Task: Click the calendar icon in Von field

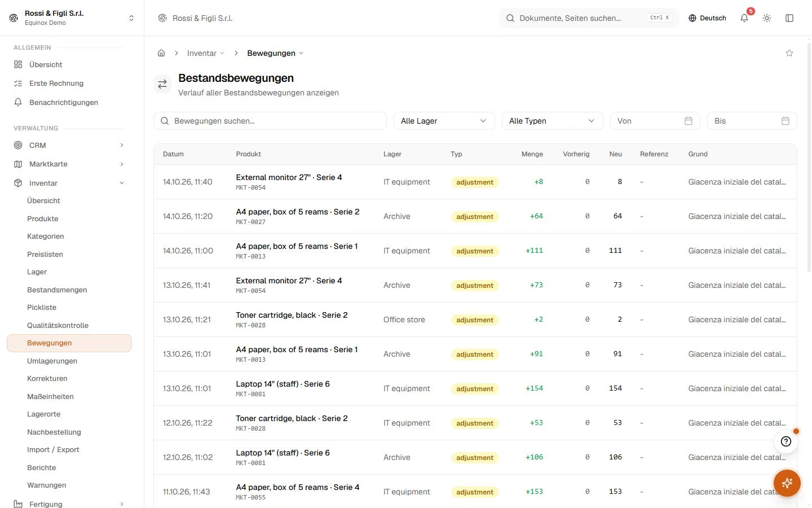Action: pos(689,121)
